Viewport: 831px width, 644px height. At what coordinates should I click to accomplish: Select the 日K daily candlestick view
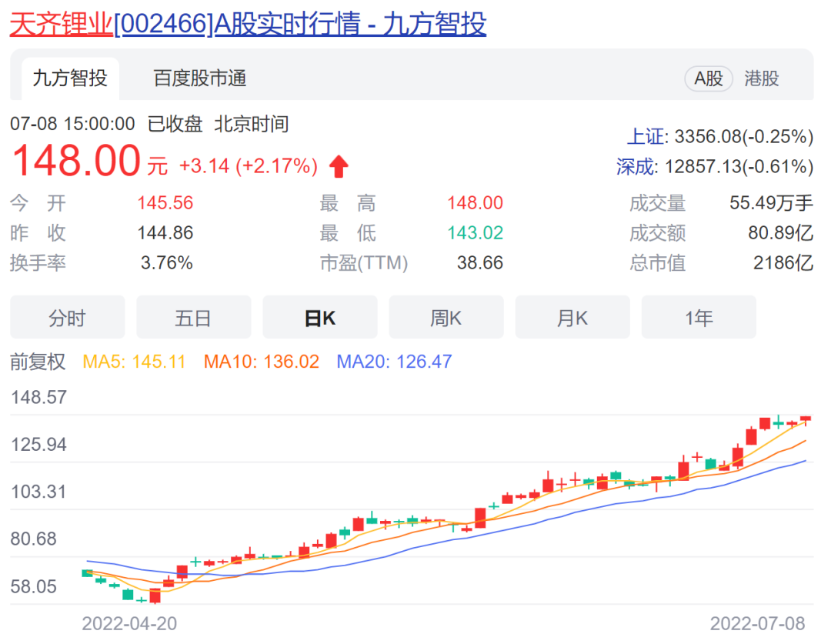pos(320,318)
